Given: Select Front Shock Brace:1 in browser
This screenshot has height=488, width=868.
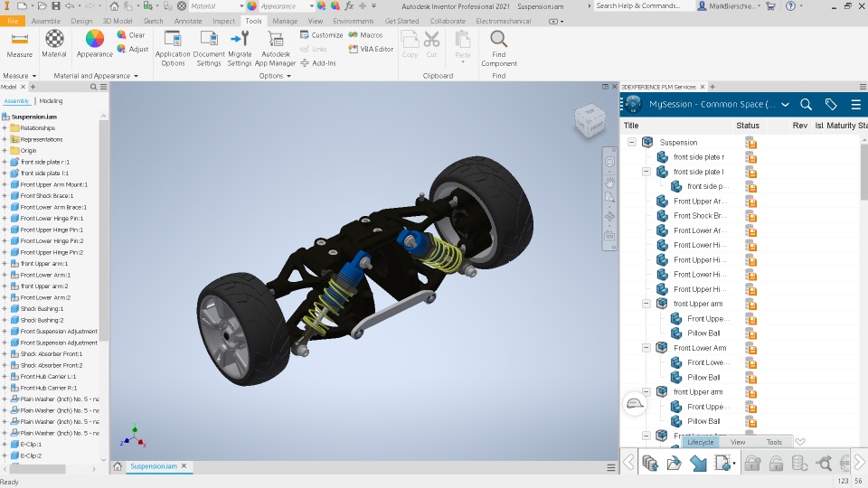Looking at the screenshot, I should pos(46,196).
